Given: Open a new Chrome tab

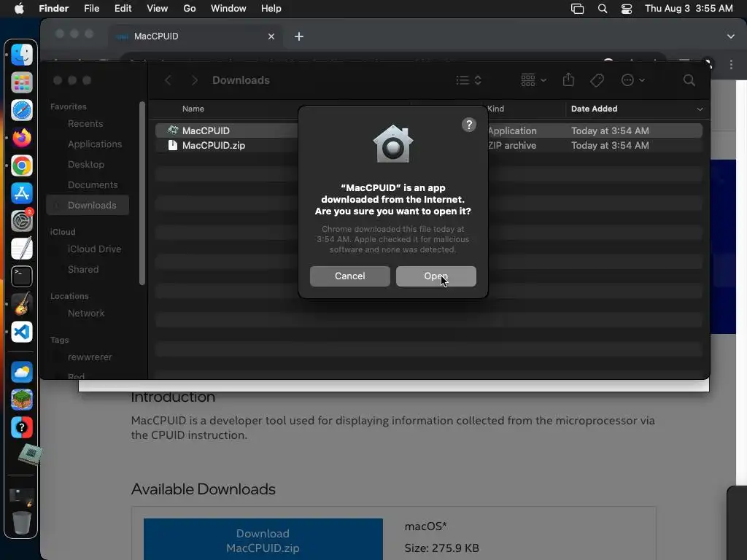Looking at the screenshot, I should click(x=298, y=36).
